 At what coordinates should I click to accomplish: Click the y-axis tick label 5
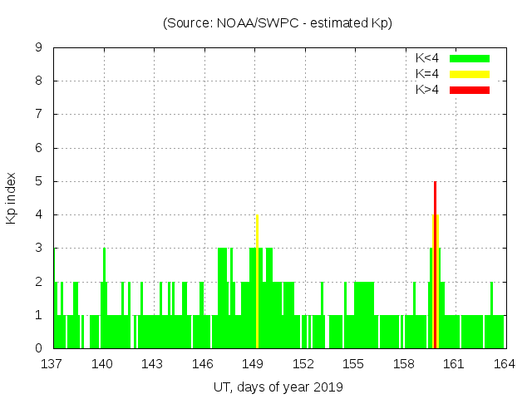(x=38, y=181)
